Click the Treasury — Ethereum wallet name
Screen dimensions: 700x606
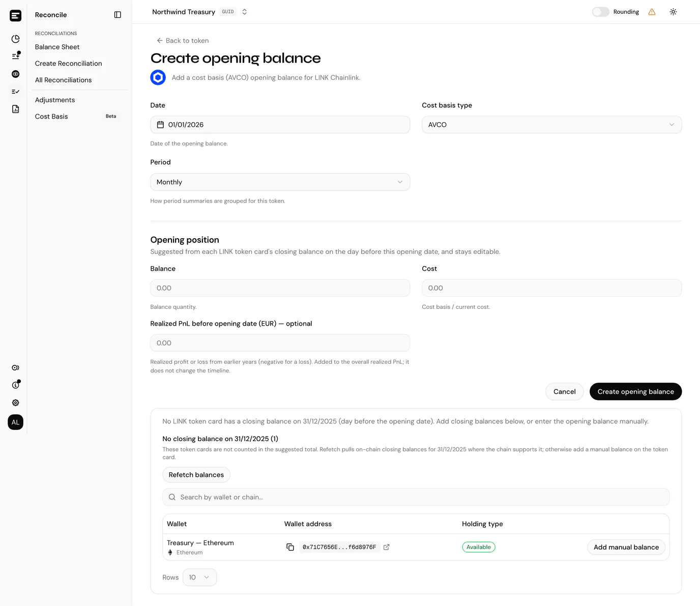coord(200,543)
